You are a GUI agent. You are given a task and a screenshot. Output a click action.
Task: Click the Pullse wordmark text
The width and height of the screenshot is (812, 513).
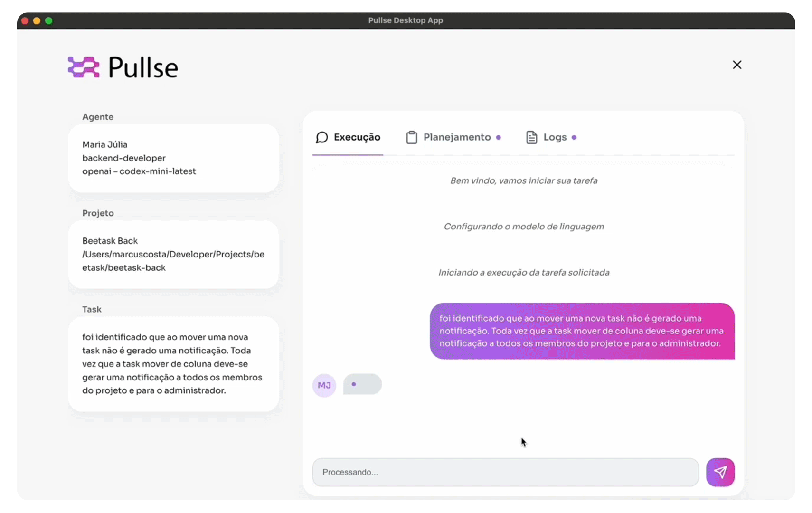tap(143, 67)
